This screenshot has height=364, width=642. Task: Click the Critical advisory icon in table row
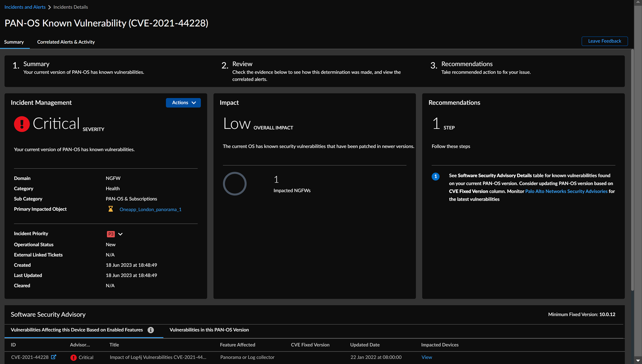[x=73, y=358]
